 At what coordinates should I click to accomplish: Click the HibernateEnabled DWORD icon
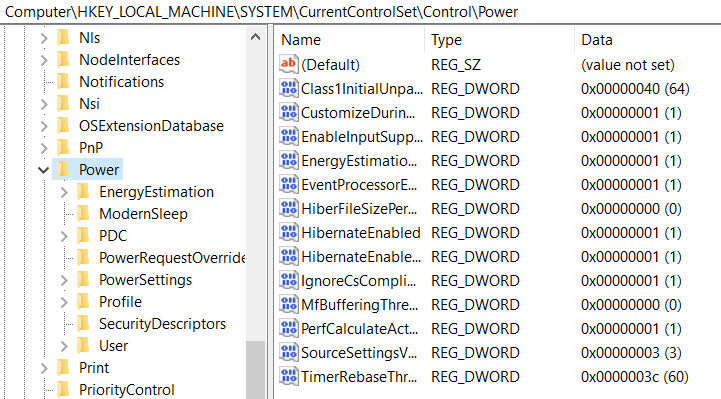pyautogui.click(x=289, y=232)
